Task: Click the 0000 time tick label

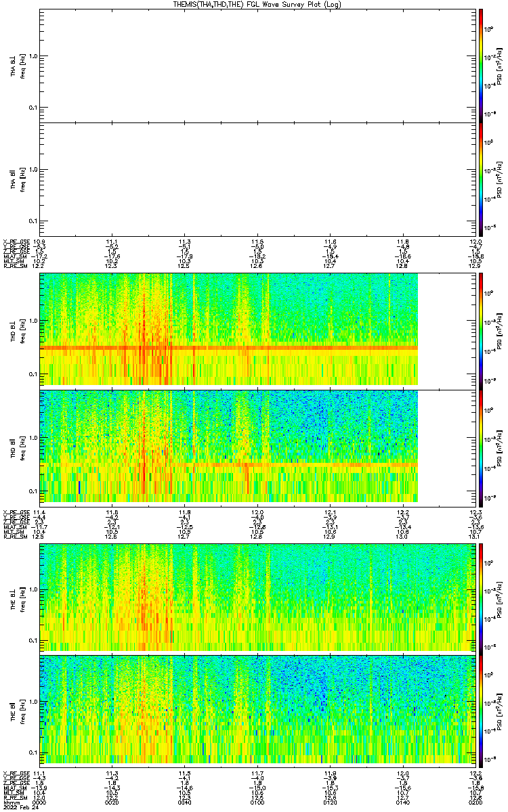Action: 39,803
